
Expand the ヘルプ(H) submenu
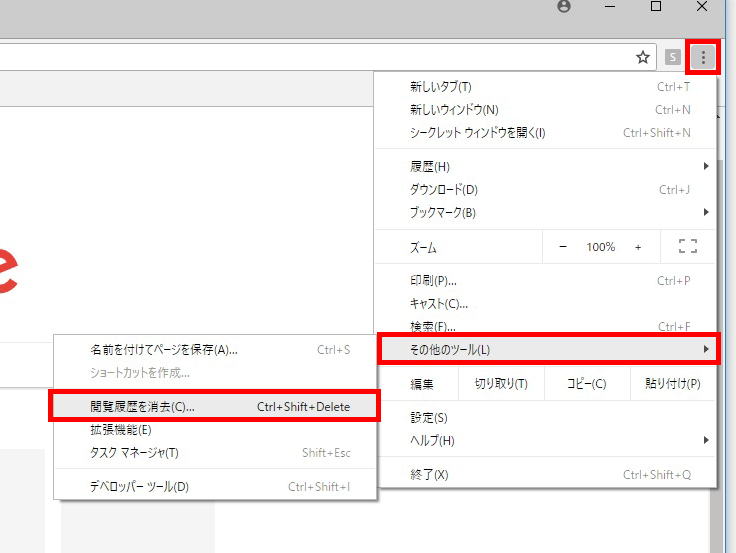coord(545,441)
